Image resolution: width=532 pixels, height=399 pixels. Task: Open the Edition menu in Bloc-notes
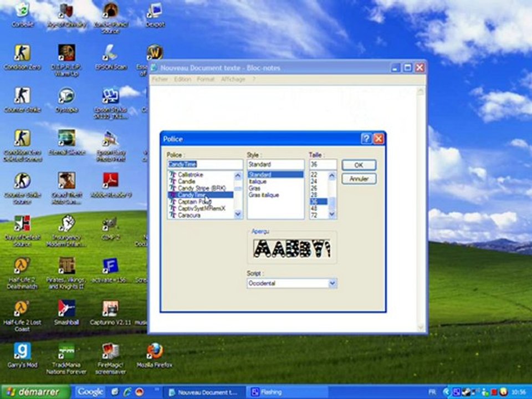[x=182, y=79]
